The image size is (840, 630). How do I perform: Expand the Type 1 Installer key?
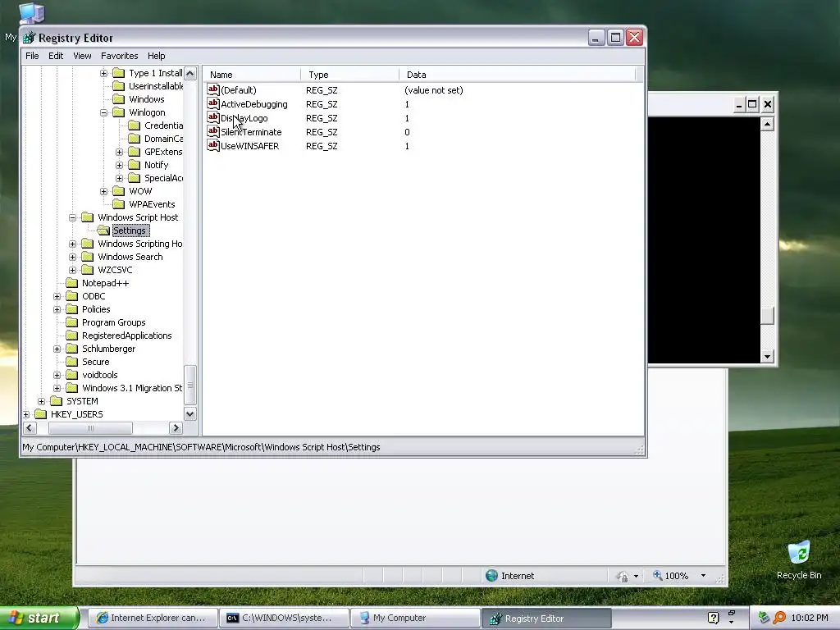tap(104, 73)
